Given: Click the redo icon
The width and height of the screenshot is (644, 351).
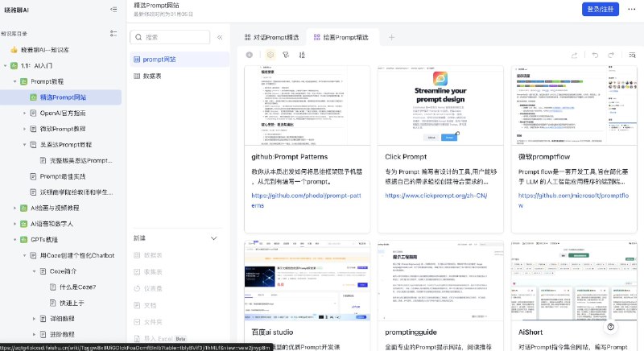Looking at the screenshot, I should 611,55.
